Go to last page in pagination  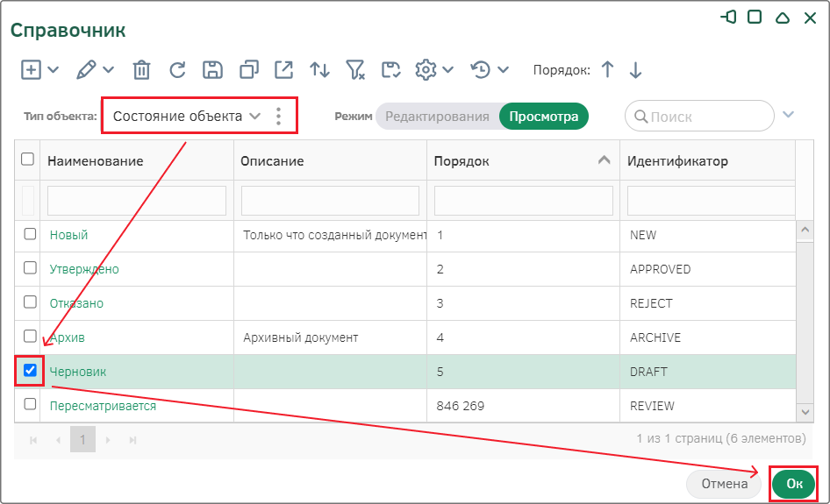coord(132,440)
